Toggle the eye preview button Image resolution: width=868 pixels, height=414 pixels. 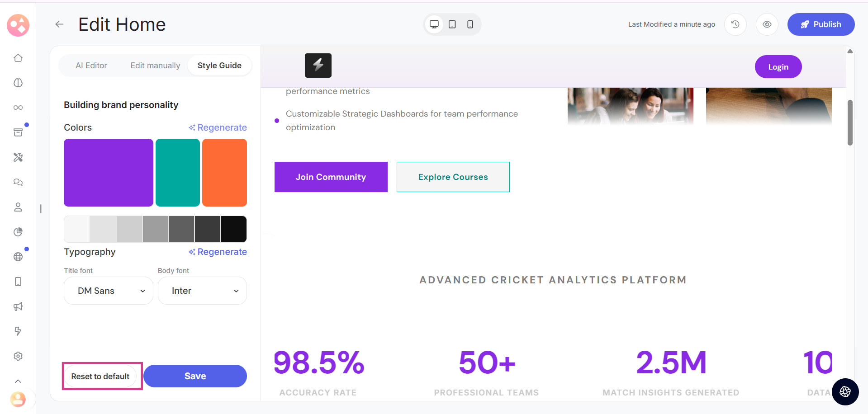coord(767,24)
